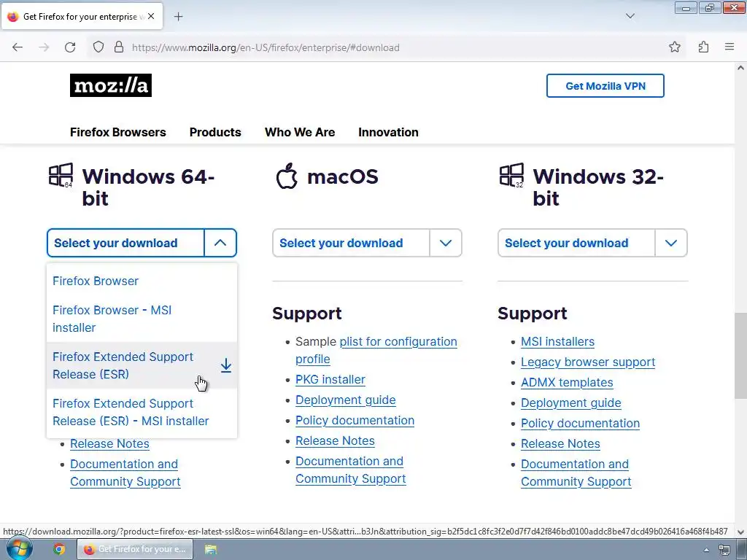Open macOS Policy documentation link
Viewport: 747px width, 560px height.
(x=355, y=421)
